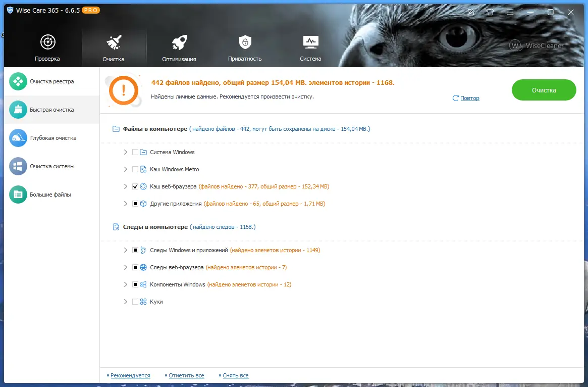
Task: Open the skin shirt icon in title bar
Action: [490, 13]
